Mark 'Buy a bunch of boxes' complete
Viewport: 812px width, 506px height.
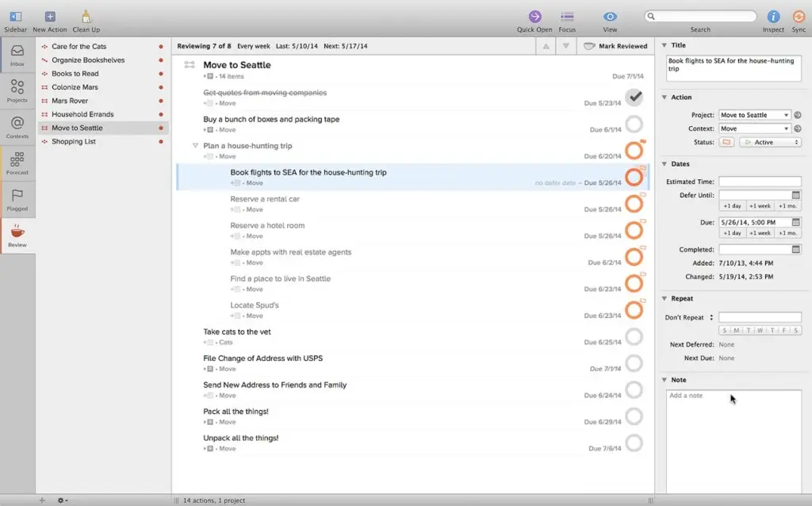pyautogui.click(x=634, y=124)
